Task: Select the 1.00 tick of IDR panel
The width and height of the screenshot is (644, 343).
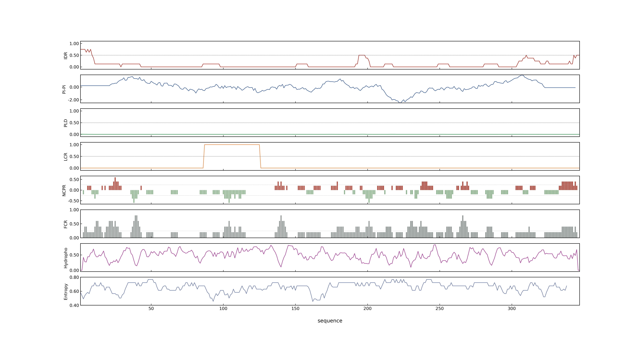Action: click(74, 44)
